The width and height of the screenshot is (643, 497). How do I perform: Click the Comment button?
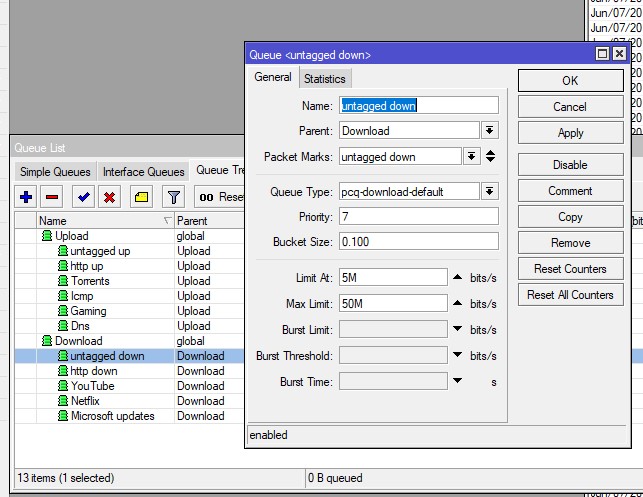click(x=570, y=191)
